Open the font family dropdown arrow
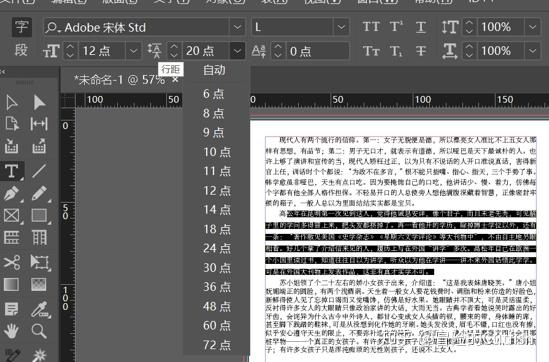Viewport: 549px width, 362px height. 237,27
